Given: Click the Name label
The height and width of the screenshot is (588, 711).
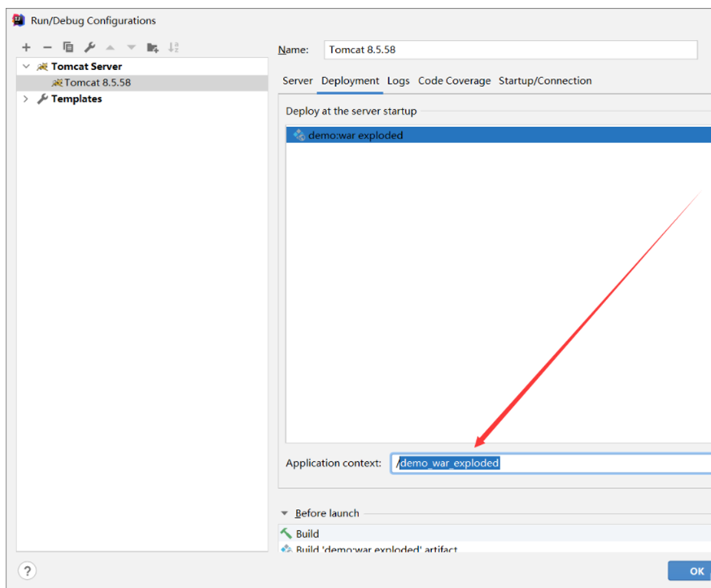Looking at the screenshot, I should (x=293, y=50).
